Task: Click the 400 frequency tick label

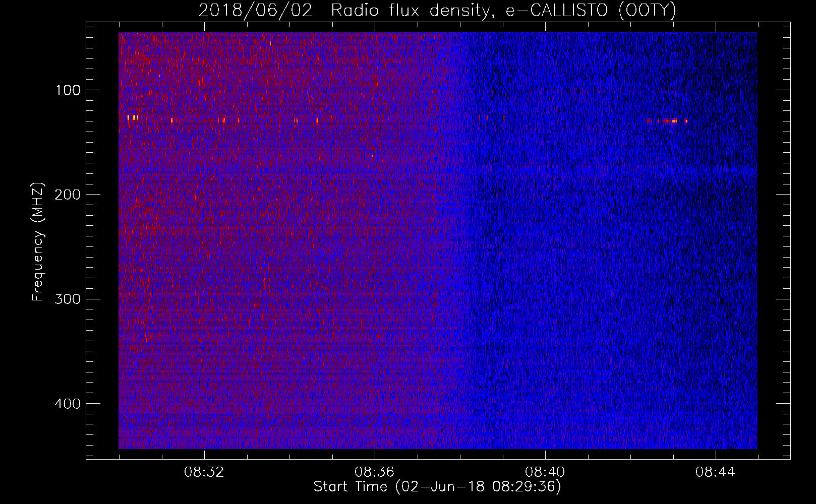Action: (68, 404)
